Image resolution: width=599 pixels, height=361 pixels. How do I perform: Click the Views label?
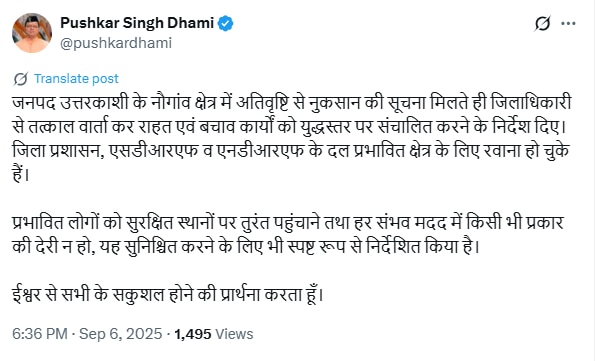pos(234,334)
